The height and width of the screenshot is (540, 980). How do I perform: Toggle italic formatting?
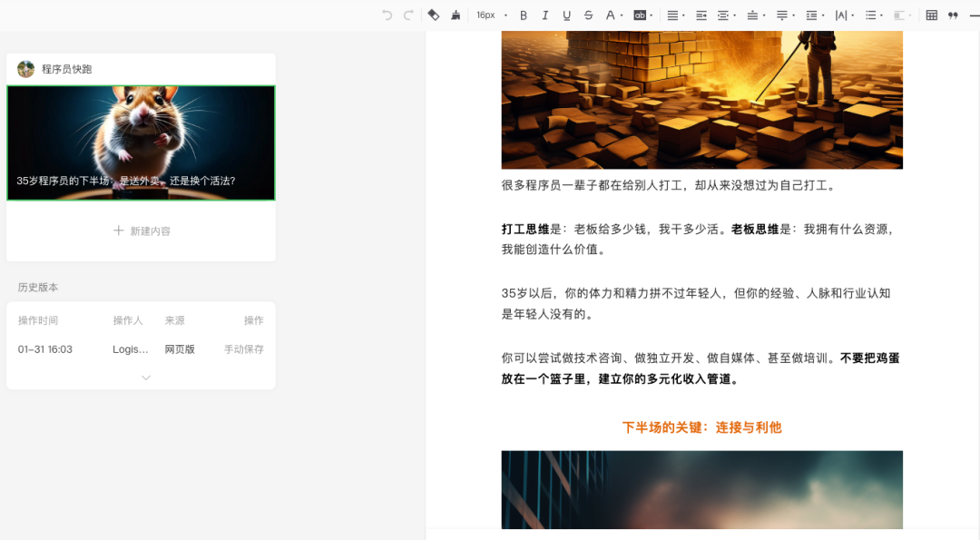point(545,15)
